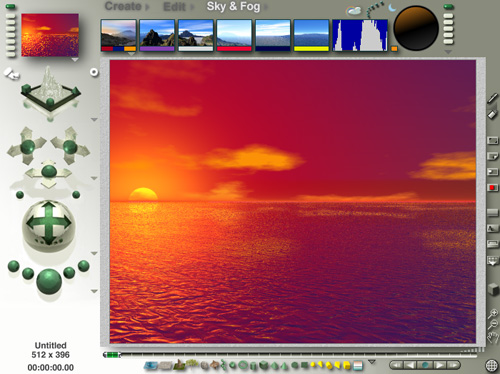Click the play button in animation controls
Image resolution: width=500 pixels, height=374 pixels.
440,365
